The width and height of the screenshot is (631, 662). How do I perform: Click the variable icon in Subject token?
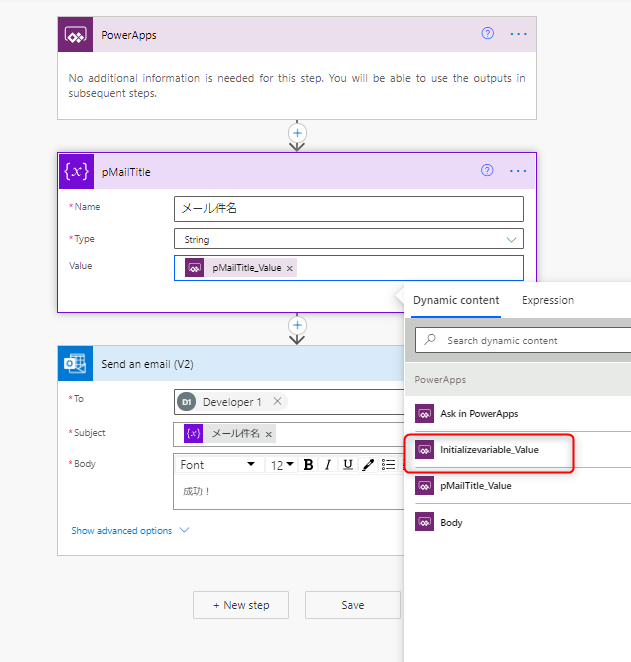click(x=193, y=434)
